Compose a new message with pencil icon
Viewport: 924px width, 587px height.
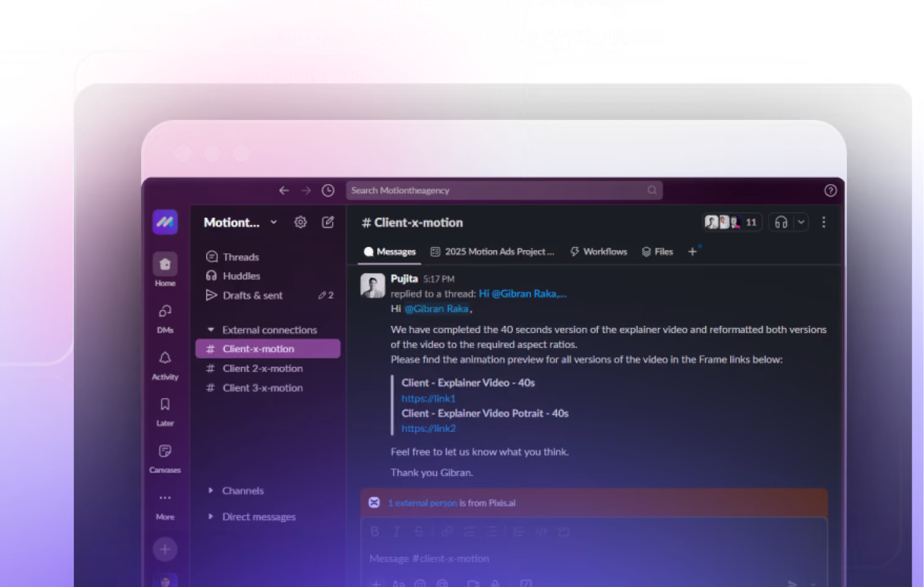click(328, 223)
